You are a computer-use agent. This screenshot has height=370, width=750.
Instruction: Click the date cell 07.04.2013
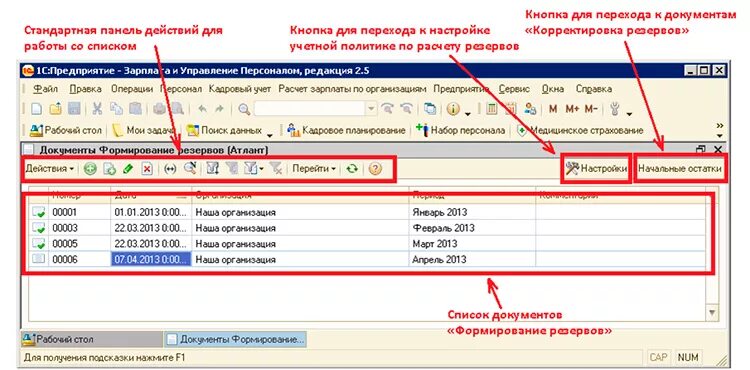151,260
